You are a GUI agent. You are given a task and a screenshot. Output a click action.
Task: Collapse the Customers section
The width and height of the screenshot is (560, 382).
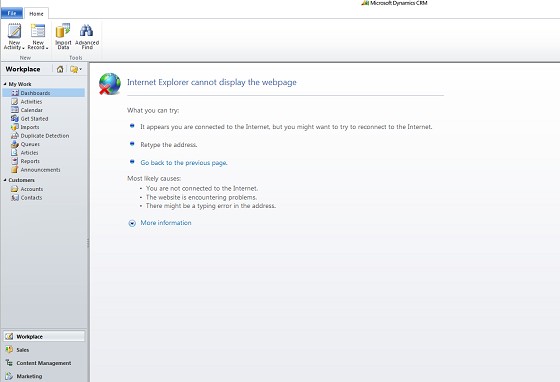[x=5, y=180]
